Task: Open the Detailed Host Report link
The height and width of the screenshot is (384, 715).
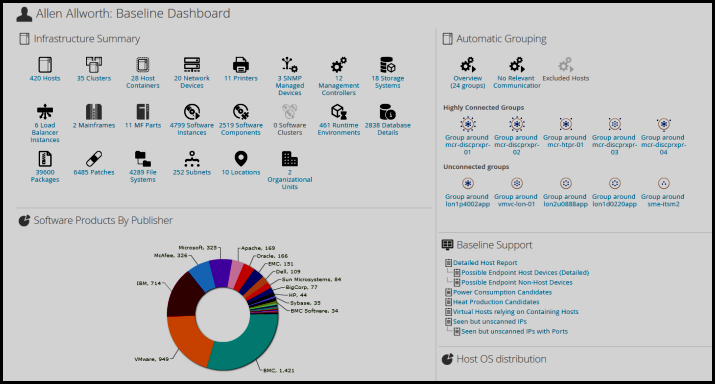Action: (x=485, y=263)
